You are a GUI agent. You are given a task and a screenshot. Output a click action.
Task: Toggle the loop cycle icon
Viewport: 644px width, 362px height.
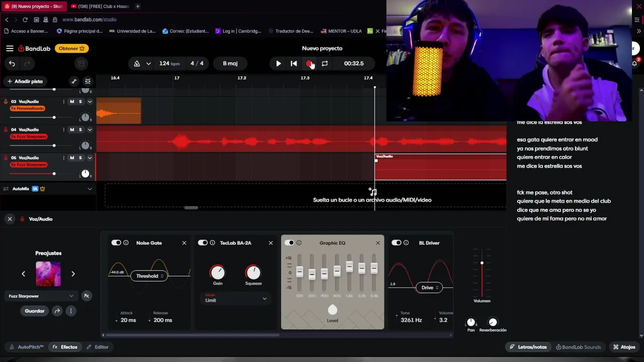pyautogui.click(x=325, y=63)
